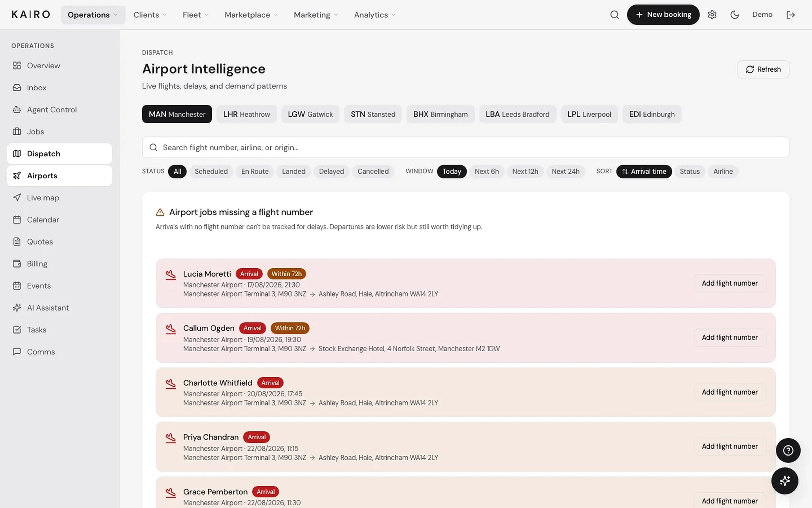
Task: Click the log out icon
Action: click(791, 15)
